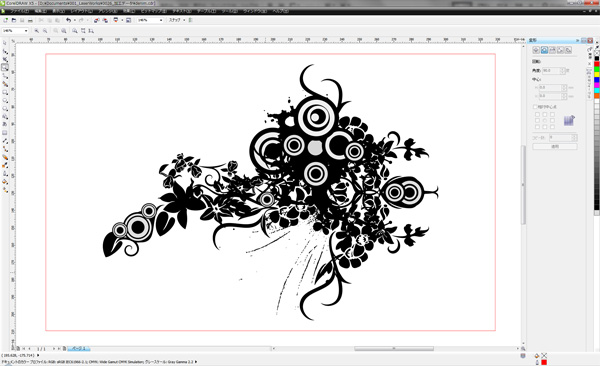Click the Undo arrow in the toolbar
Screen dimensions: 600x366
(x=68, y=20)
